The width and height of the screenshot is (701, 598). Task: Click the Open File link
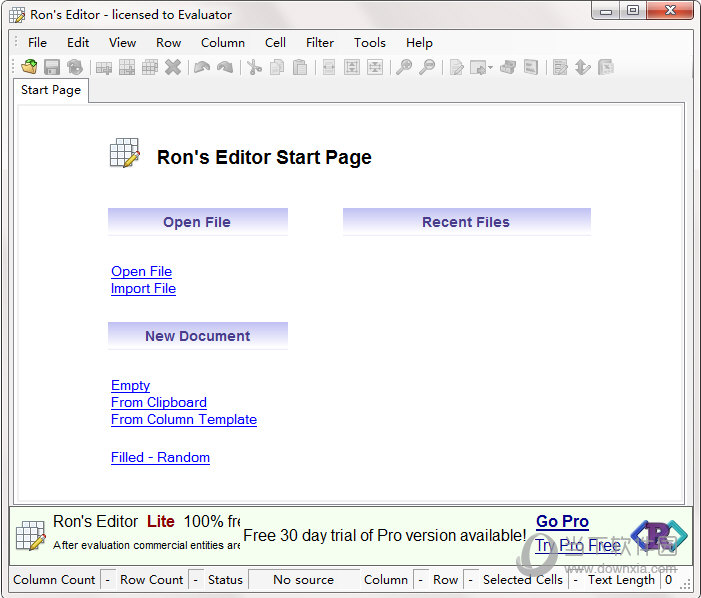141,271
